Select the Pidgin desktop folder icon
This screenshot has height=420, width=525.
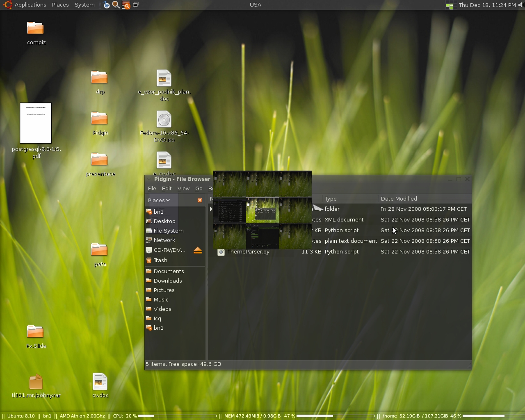pyautogui.click(x=99, y=118)
